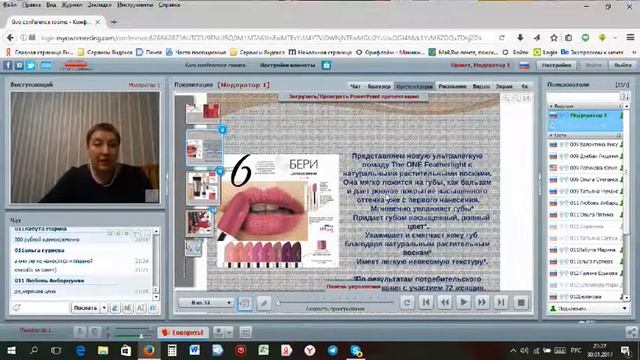Open Telegram from the taskbar
Screen dimensions: 640x360
tap(333, 351)
